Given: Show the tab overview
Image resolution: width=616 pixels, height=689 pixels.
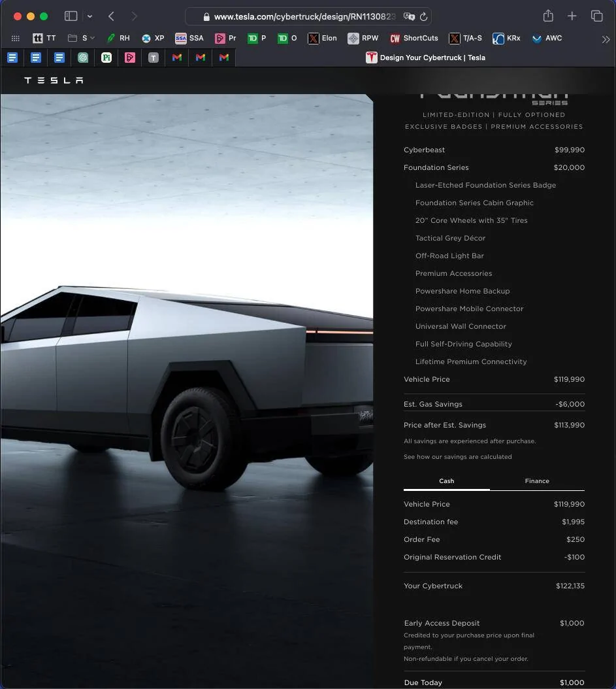Looking at the screenshot, I should 596,16.
